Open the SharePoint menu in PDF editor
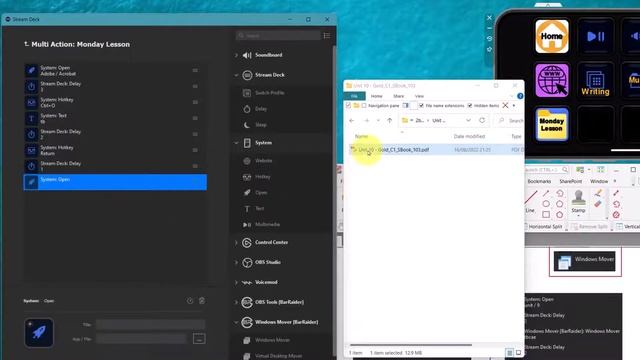 (x=570, y=181)
